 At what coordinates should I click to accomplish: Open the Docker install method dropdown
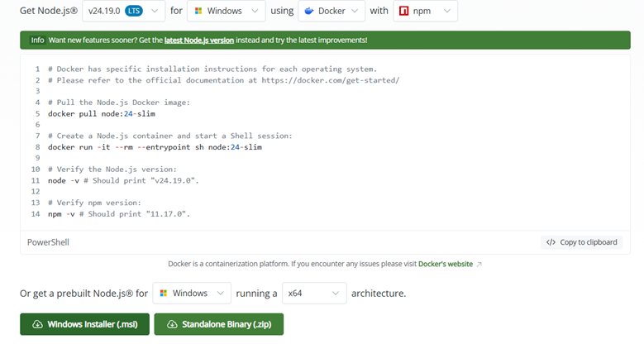(x=332, y=11)
